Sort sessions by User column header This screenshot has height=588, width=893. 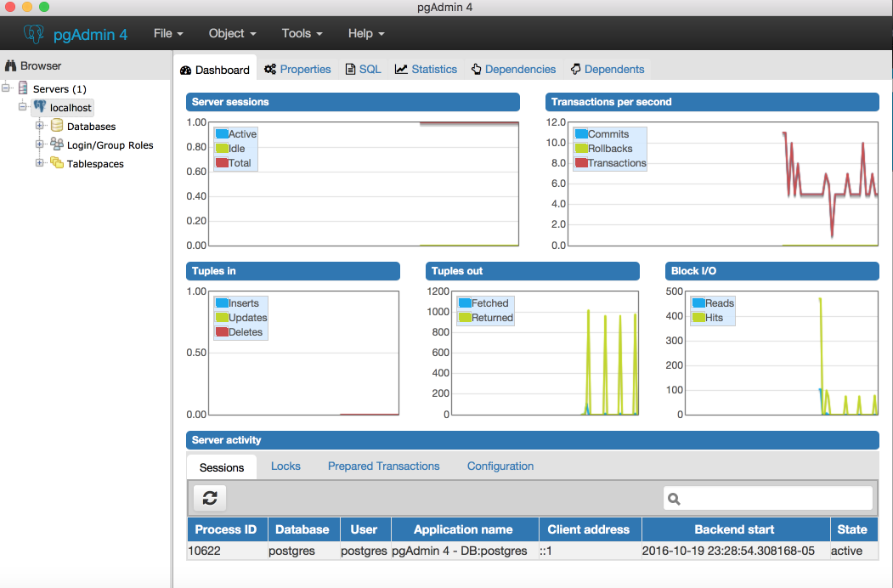click(365, 529)
